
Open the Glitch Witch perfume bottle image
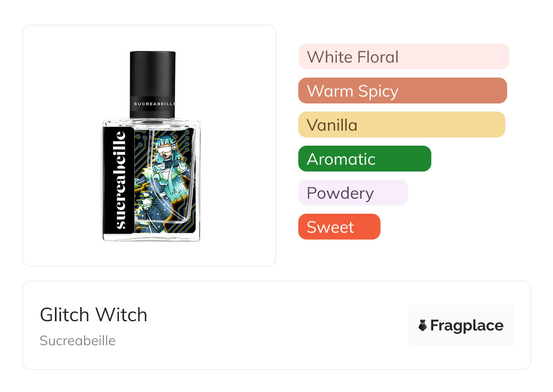(151, 146)
